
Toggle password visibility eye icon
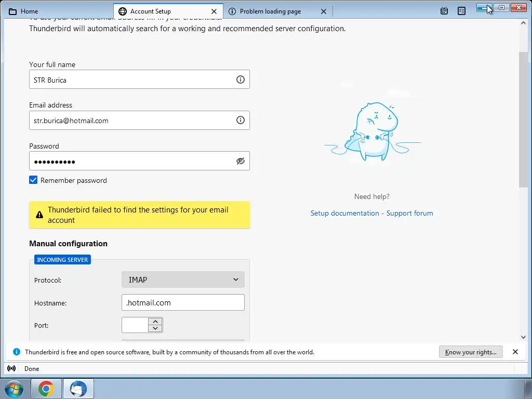240,161
